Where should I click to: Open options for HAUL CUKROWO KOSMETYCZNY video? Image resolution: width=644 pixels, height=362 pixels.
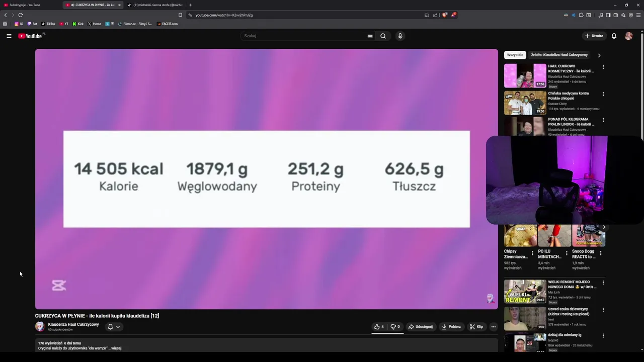[x=603, y=67]
